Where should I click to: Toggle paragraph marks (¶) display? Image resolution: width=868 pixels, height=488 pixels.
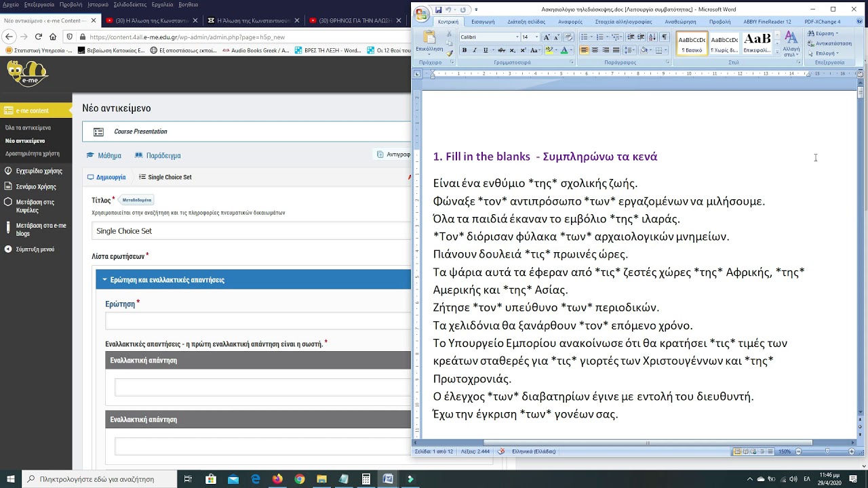click(x=664, y=37)
